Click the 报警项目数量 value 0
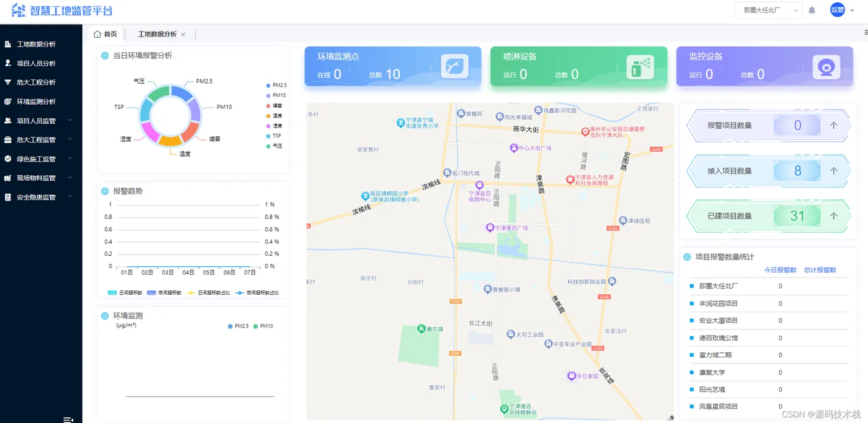The image size is (868, 423). pyautogui.click(x=797, y=126)
